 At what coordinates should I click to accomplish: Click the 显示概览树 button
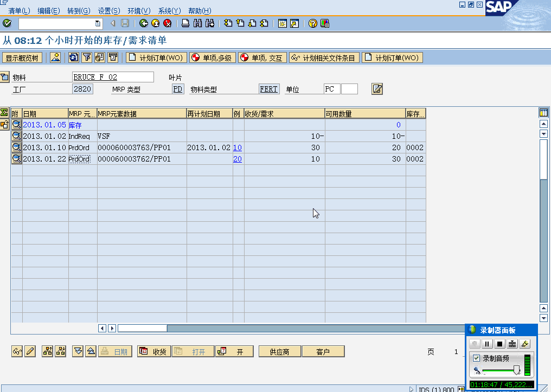click(22, 58)
